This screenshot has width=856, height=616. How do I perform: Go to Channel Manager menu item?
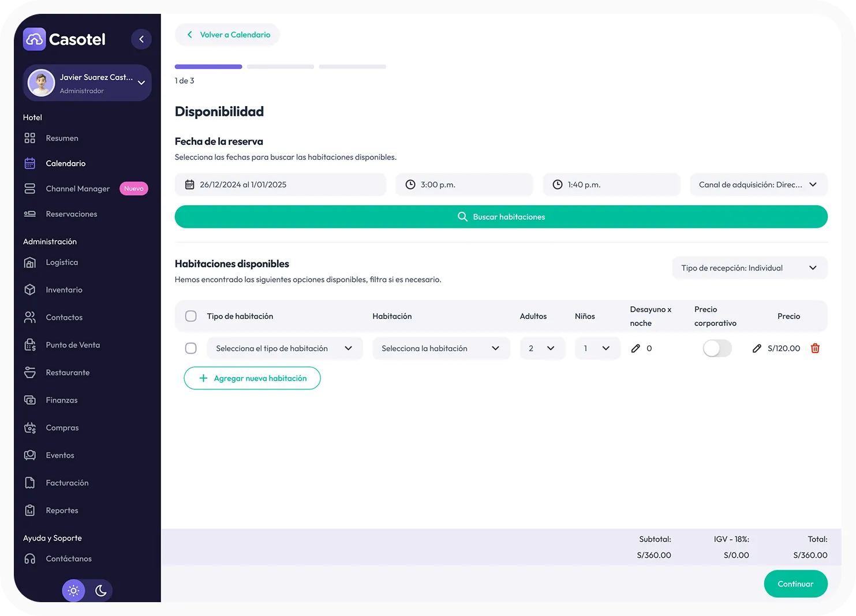(x=77, y=189)
